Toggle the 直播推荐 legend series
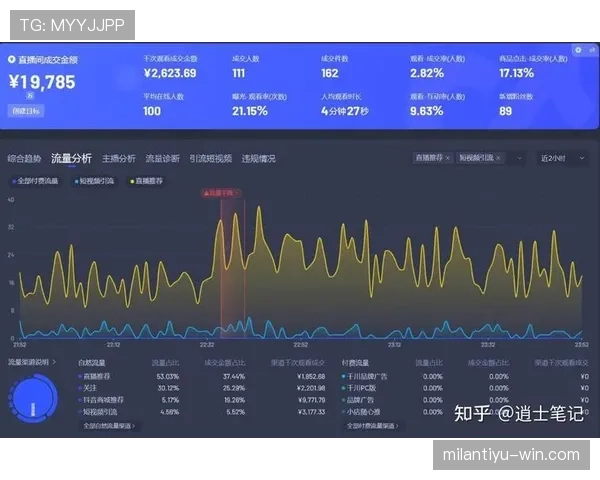 (x=147, y=181)
